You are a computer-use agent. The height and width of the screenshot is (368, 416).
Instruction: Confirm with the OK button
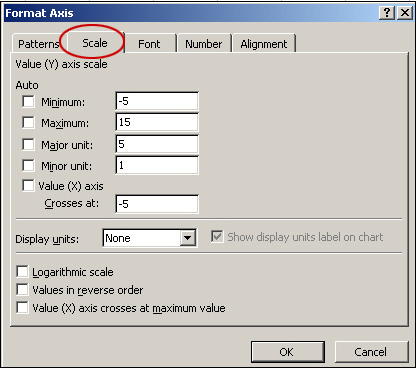(x=288, y=352)
